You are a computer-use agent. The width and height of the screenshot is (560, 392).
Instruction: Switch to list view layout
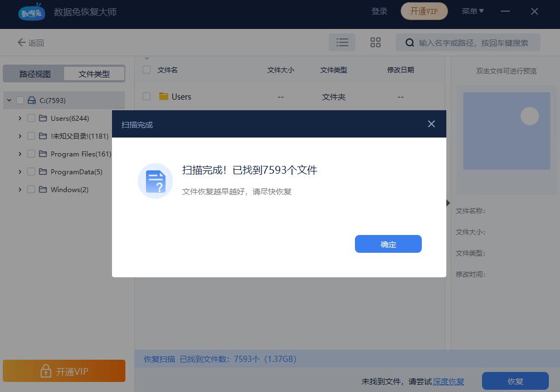click(342, 42)
